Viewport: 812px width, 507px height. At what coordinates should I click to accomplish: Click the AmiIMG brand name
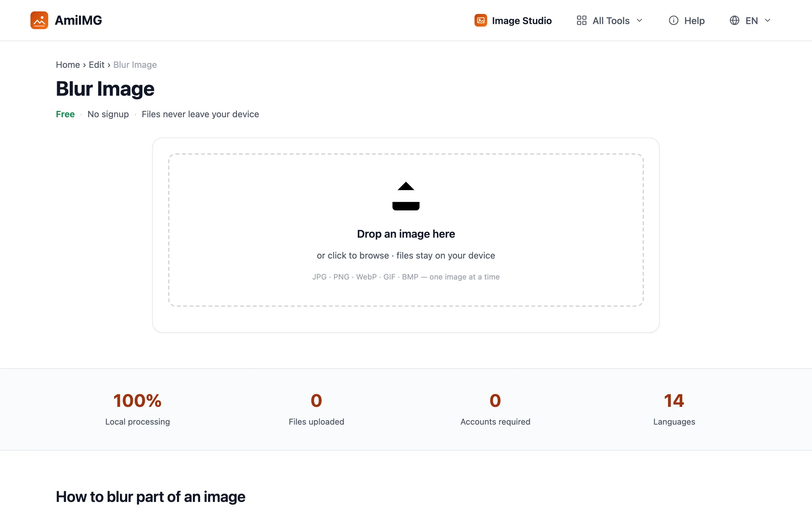(78, 21)
